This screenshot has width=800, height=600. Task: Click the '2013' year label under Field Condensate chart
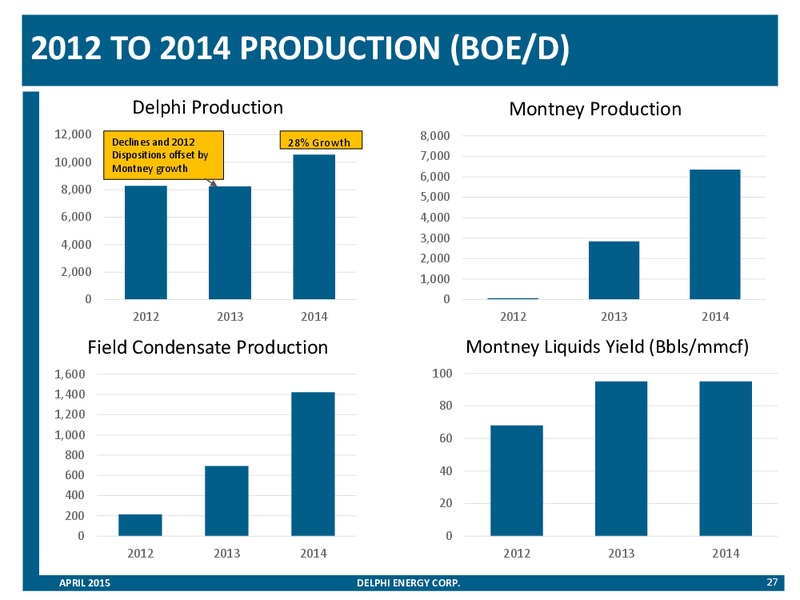coord(227,554)
